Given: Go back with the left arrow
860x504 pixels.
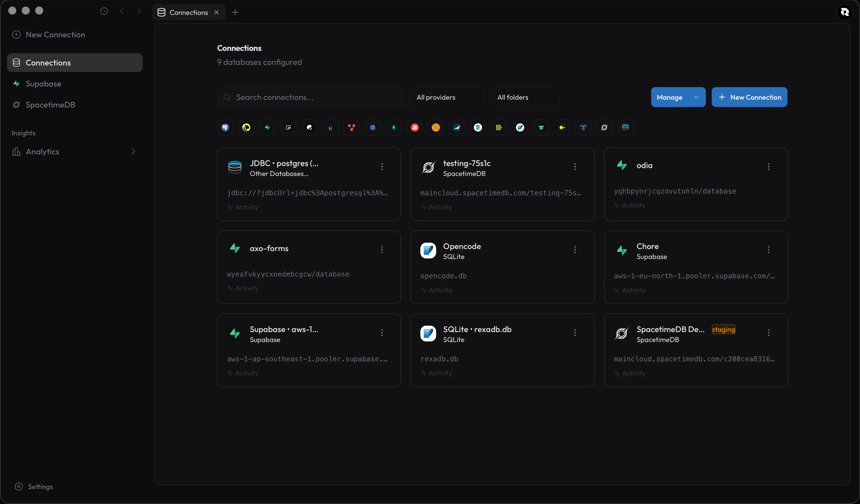Looking at the screenshot, I should [122, 11].
